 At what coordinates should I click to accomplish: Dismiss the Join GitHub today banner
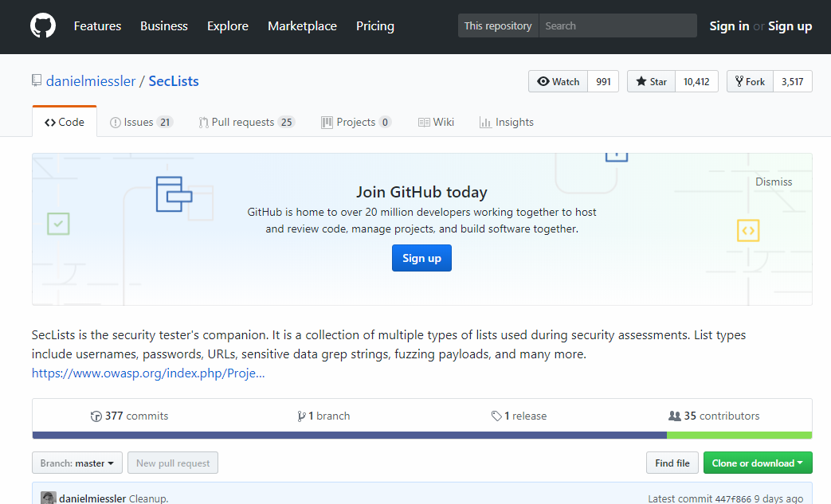point(773,182)
